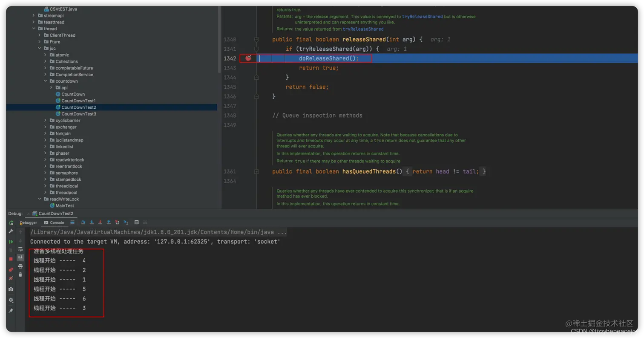
Task: Take a thread dump with the camera icon
Action: pyautogui.click(x=11, y=289)
